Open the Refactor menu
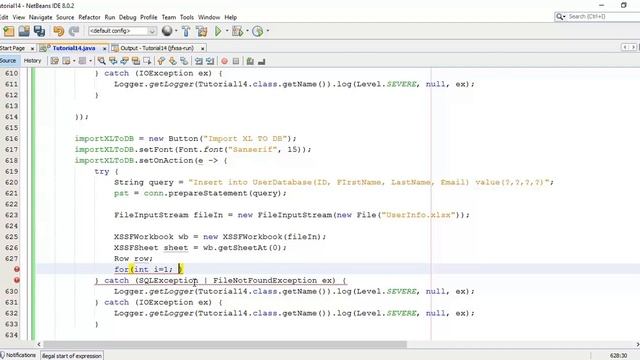Screen dimensions: 640x360 pos(89,17)
